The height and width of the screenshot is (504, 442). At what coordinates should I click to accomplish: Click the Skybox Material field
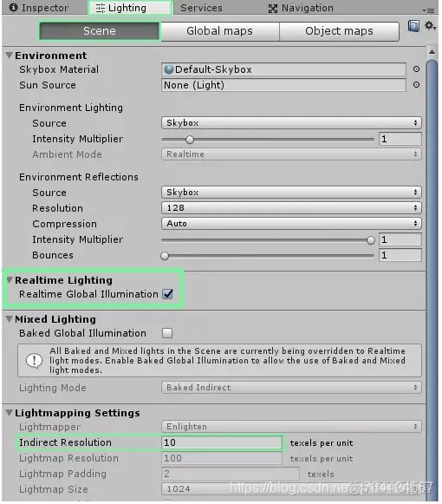[283, 69]
